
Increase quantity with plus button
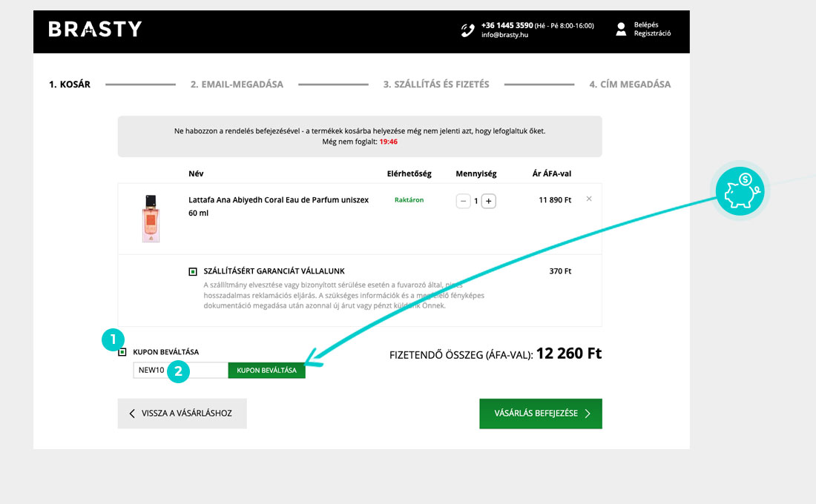(489, 201)
